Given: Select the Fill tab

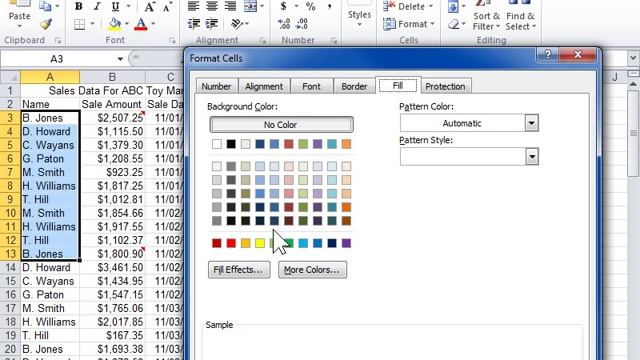Looking at the screenshot, I should pyautogui.click(x=398, y=85).
